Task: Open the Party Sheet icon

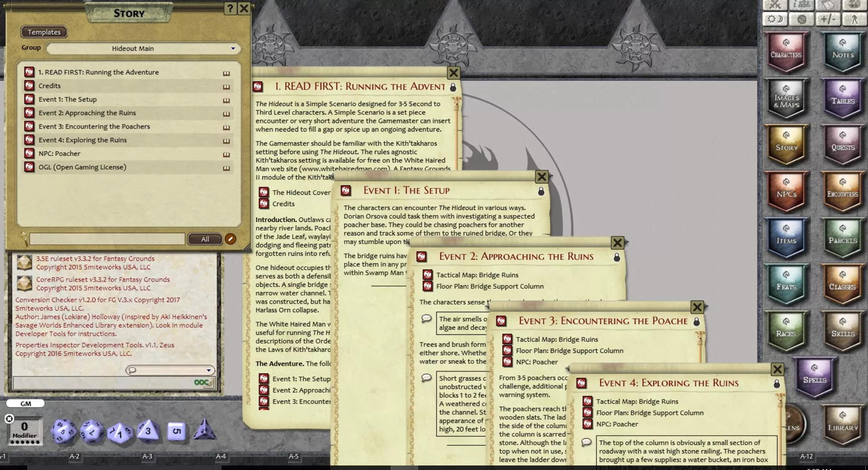Action: click(x=802, y=5)
